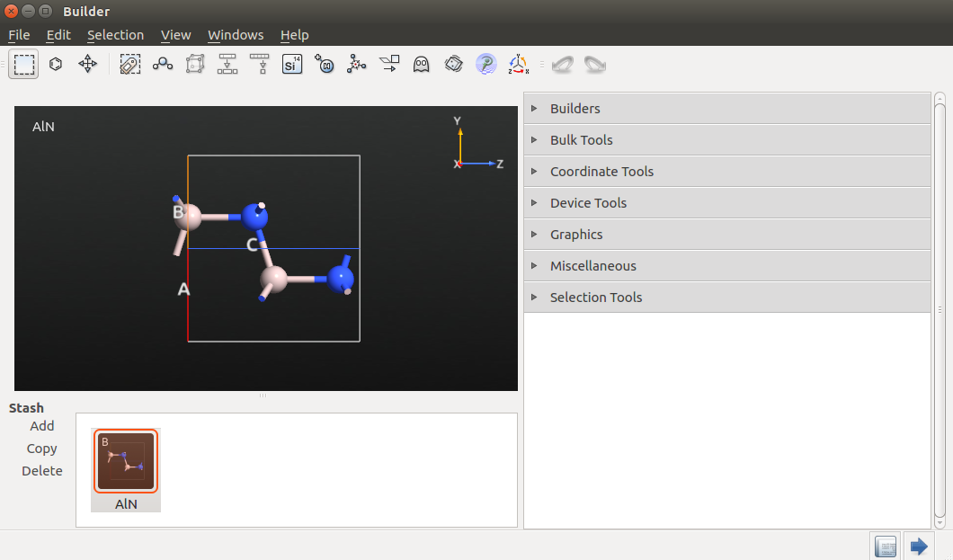The height and width of the screenshot is (560, 953).
Task: Click the rotate cell dice icon
Action: coord(453,64)
